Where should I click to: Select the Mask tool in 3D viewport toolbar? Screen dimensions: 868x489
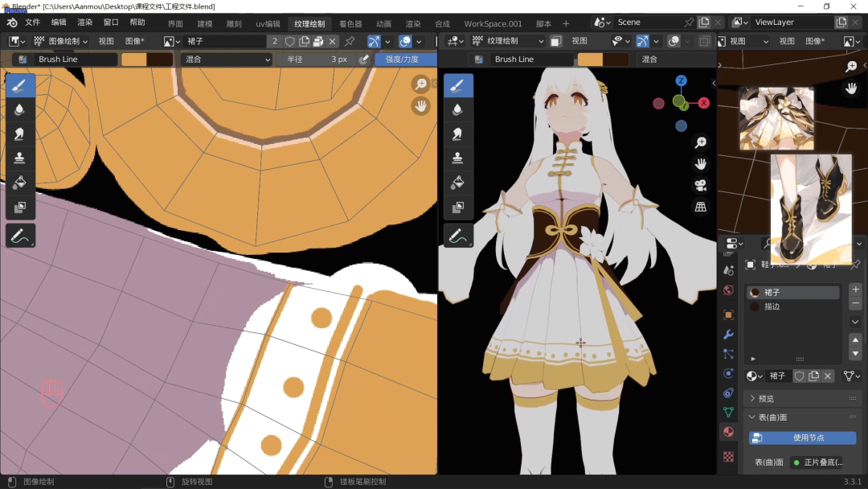(458, 208)
